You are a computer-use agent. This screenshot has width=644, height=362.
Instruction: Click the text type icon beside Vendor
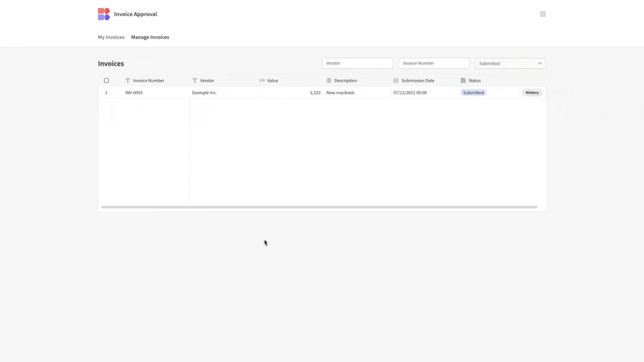(x=194, y=80)
